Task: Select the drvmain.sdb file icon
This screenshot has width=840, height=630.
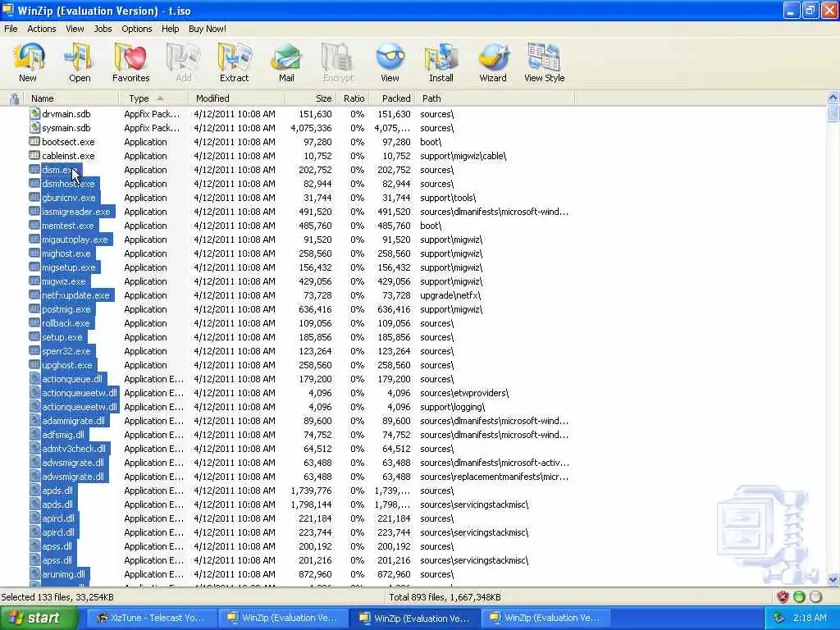Action: (x=34, y=113)
